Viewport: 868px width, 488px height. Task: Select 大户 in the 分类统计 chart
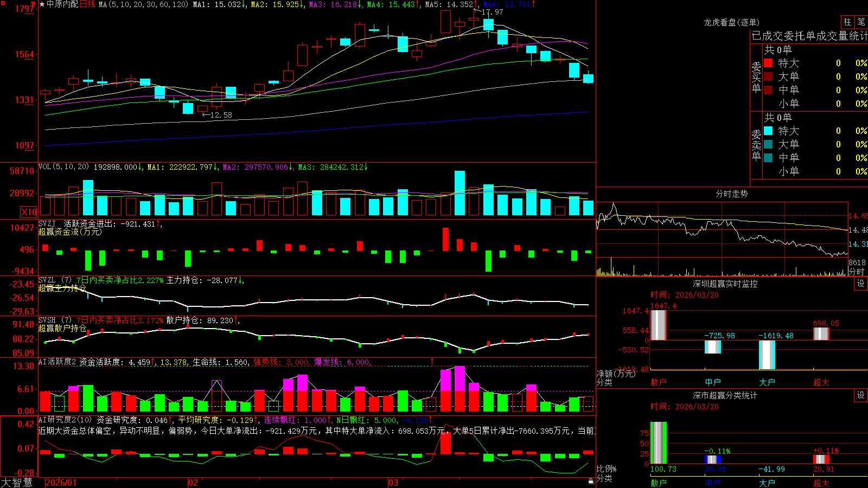click(x=767, y=483)
